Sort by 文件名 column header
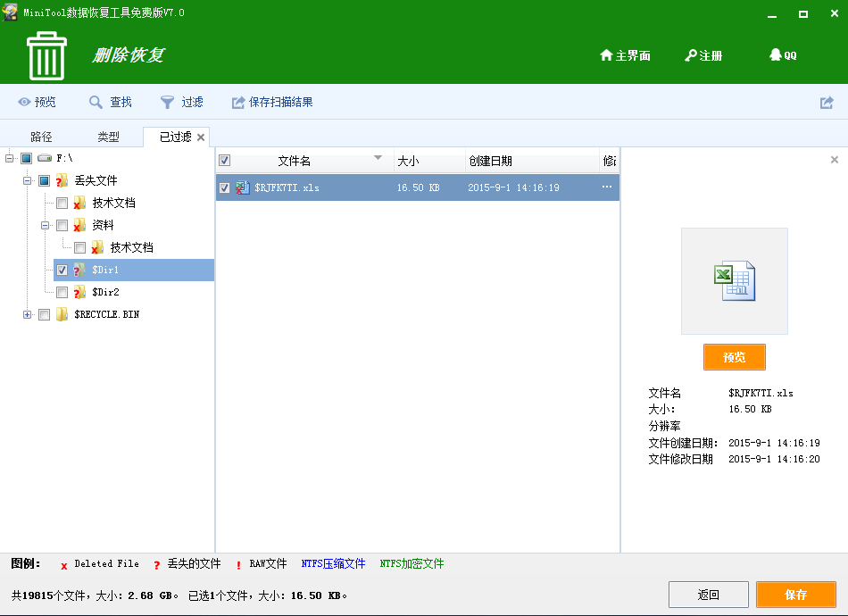Image resolution: width=848 pixels, height=616 pixels. click(295, 161)
